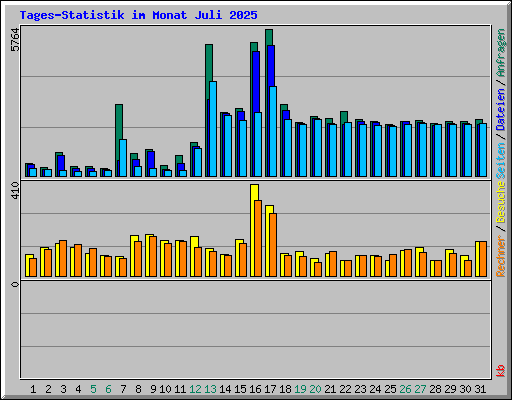This screenshot has width=512, height=400.
Task: Click day label '5' on the x-axis
Action: pos(93,389)
